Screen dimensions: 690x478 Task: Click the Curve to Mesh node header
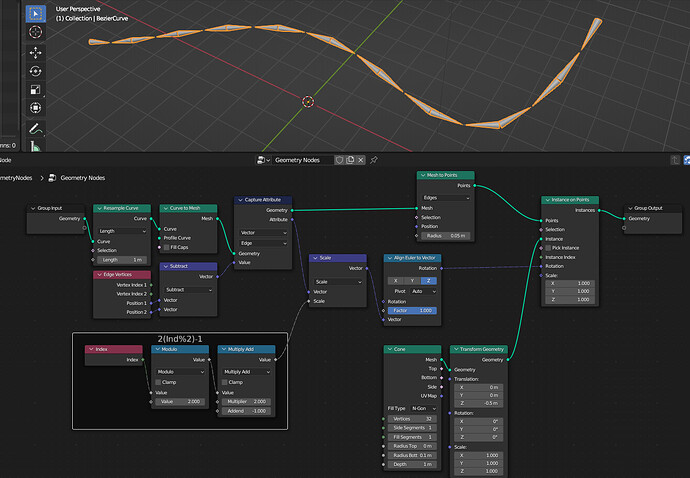coord(188,208)
